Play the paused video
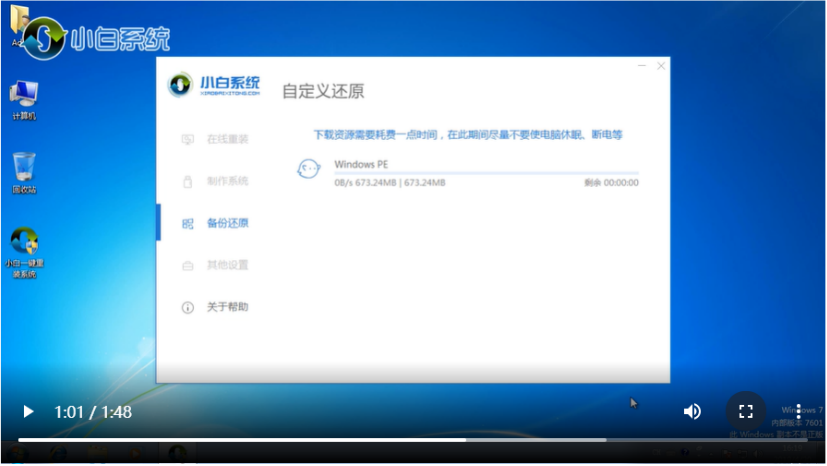Image resolution: width=827 pixels, height=466 pixels. point(28,412)
